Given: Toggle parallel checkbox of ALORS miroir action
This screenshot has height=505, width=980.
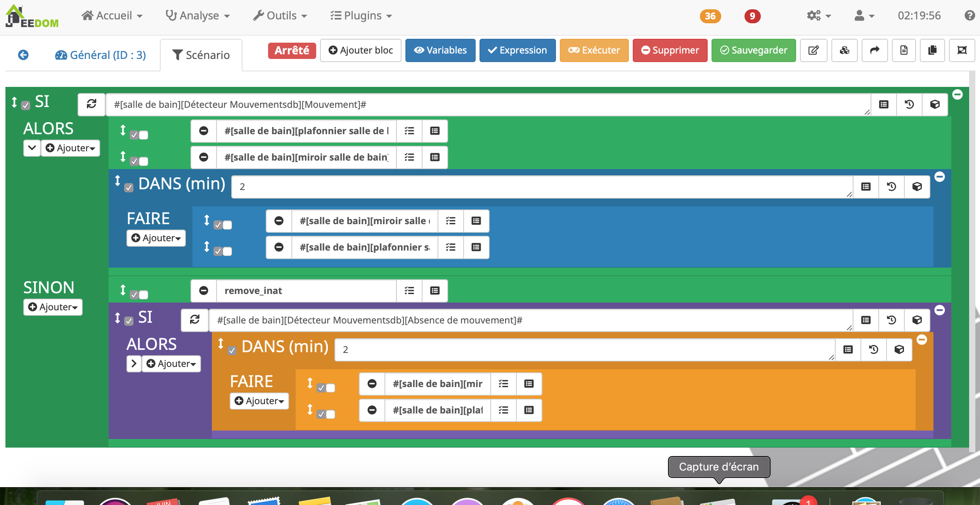Looking at the screenshot, I should tap(144, 161).
